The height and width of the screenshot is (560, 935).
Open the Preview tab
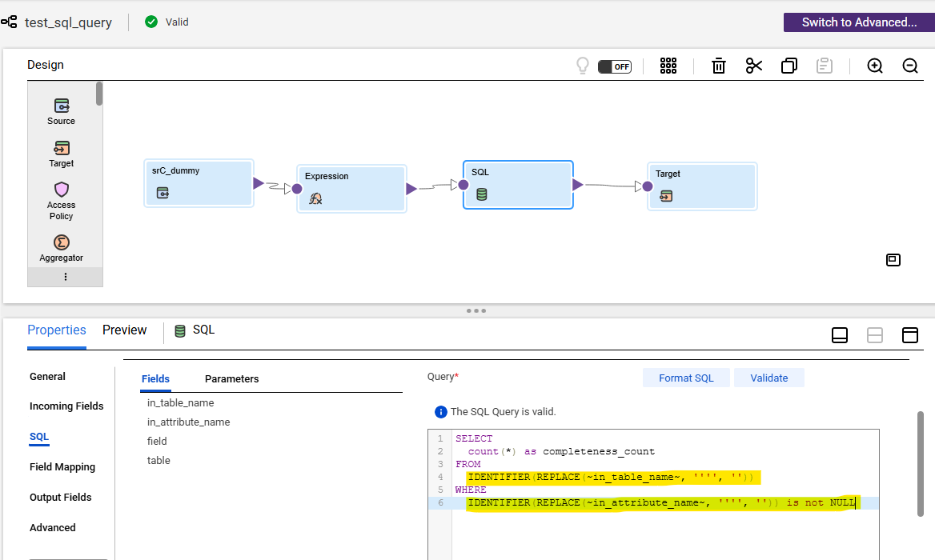click(x=125, y=330)
